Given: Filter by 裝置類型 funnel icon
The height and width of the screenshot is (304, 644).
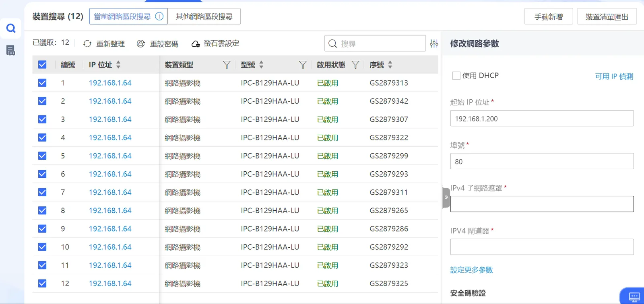Looking at the screenshot, I should coord(227,65).
